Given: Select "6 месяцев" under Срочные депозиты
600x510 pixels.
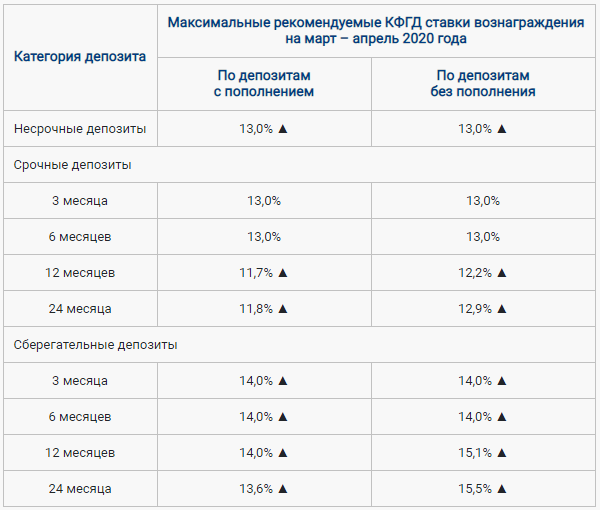Looking at the screenshot, I should [80, 236].
